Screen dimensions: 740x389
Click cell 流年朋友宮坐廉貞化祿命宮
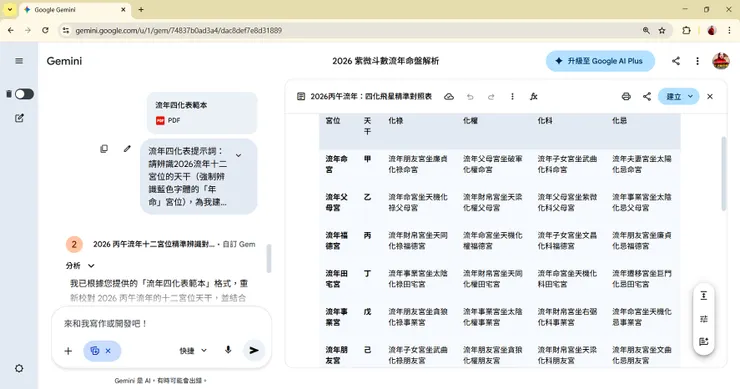(x=418, y=164)
